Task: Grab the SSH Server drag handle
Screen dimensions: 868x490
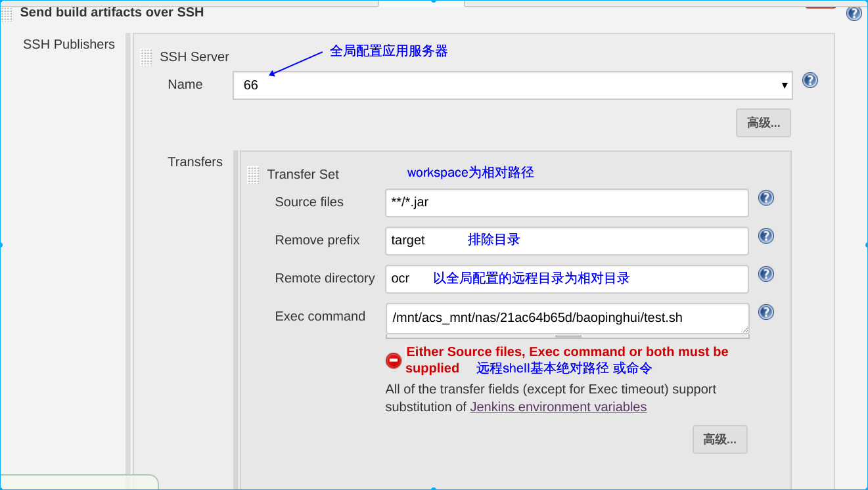Action: 146,58
